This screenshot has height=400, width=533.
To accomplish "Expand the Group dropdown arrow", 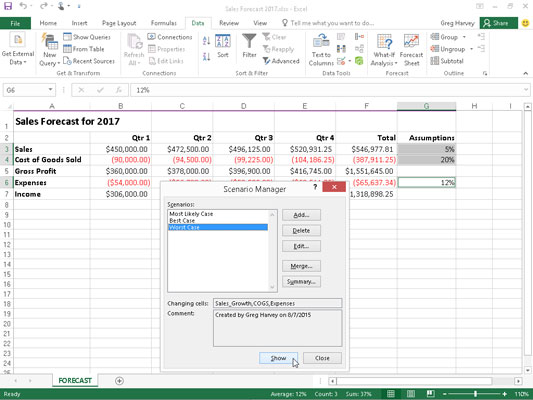I will pos(464,37).
